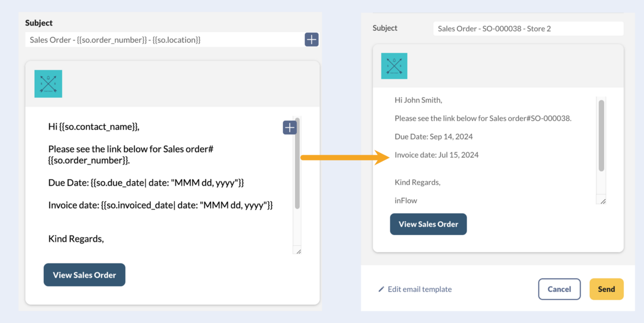Send the sales order email
Viewport: 644px width, 323px height.
coord(606,289)
